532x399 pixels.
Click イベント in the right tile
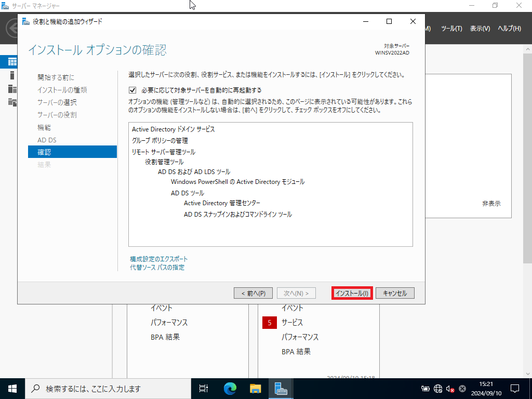(292, 308)
